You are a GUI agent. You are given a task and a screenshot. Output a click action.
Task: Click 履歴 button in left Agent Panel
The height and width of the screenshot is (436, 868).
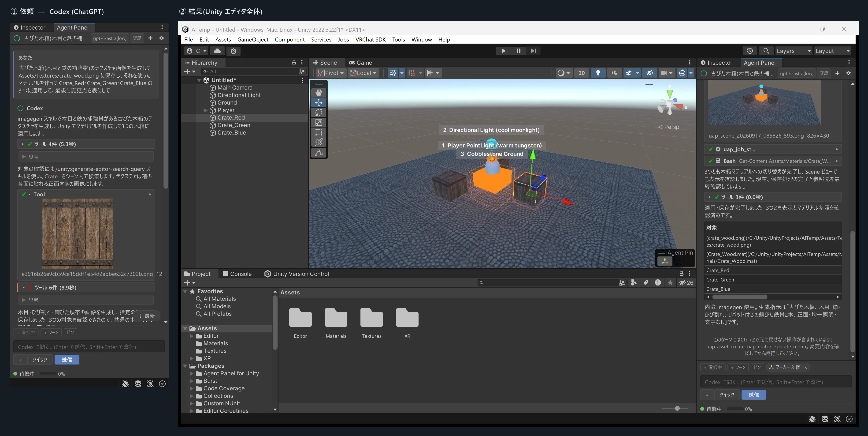(x=137, y=38)
